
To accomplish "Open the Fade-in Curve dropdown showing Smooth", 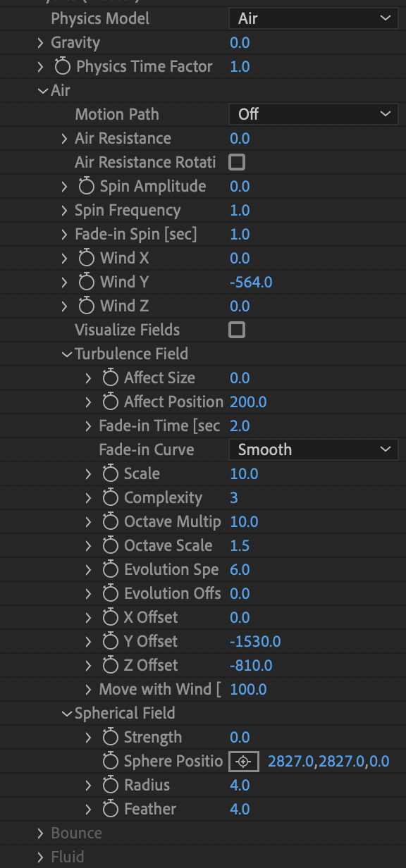I will 313,449.
